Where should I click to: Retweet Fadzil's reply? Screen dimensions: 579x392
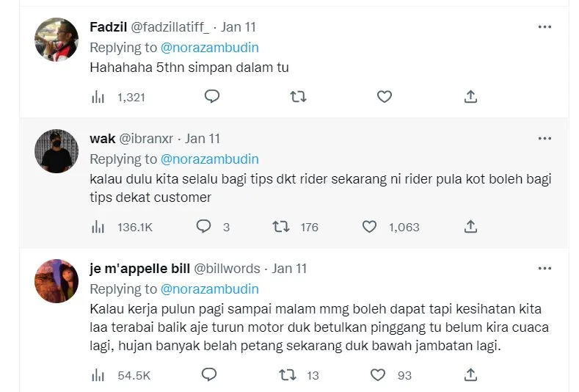click(x=298, y=97)
